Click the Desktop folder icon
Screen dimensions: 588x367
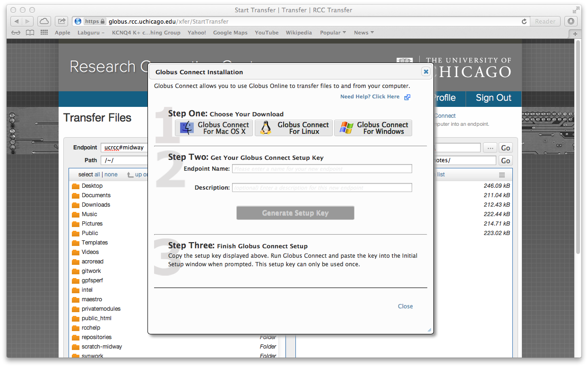point(76,186)
